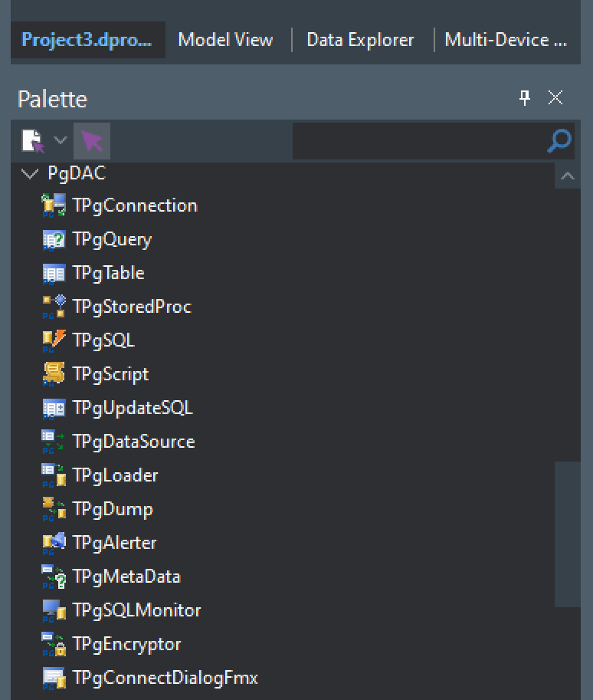This screenshot has height=700, width=593.
Task: Switch to the Model View tab
Action: pyautogui.click(x=225, y=40)
